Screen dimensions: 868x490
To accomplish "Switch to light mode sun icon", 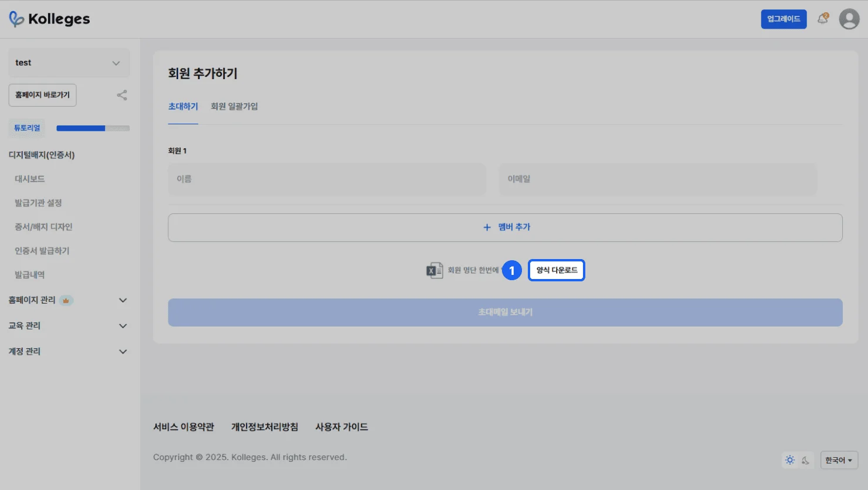I will pos(790,460).
